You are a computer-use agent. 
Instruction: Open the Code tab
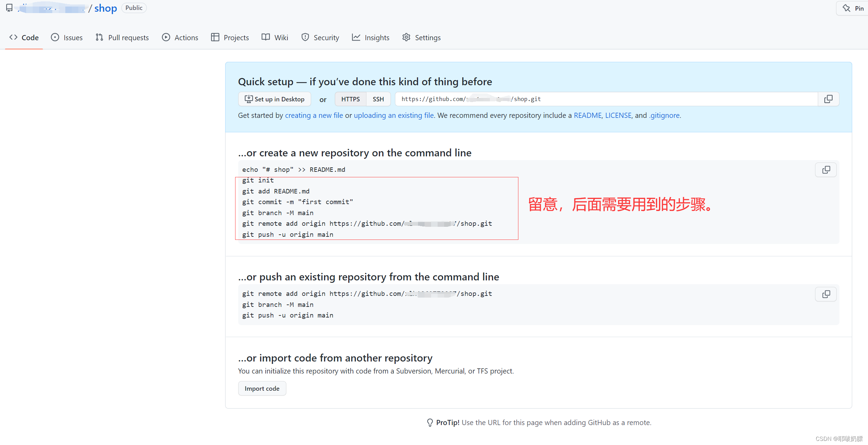coord(24,37)
